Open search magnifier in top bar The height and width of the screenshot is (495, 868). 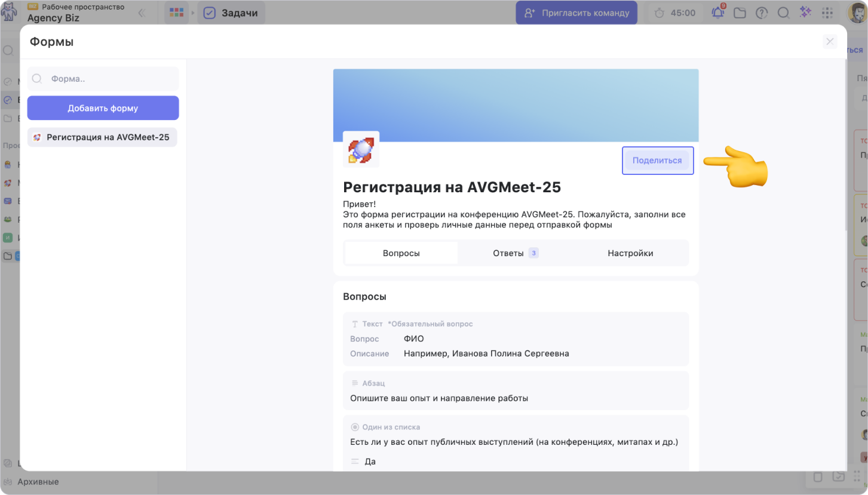tap(783, 13)
